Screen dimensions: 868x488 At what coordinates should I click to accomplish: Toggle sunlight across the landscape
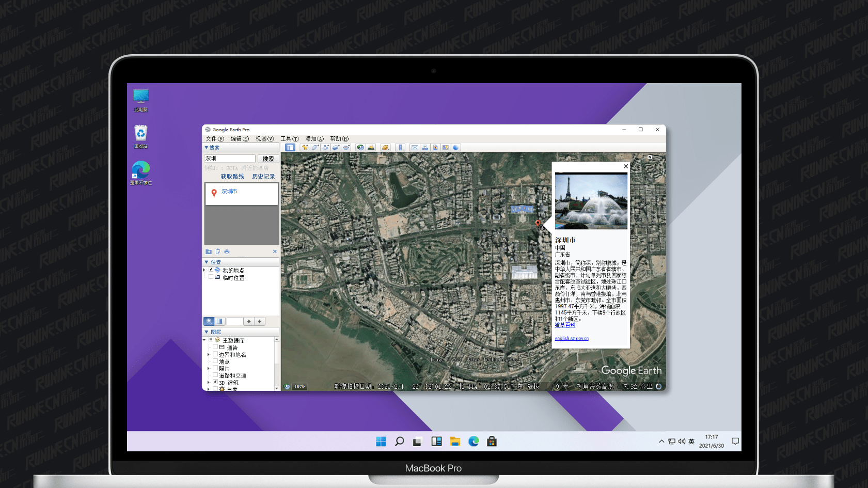click(x=371, y=148)
